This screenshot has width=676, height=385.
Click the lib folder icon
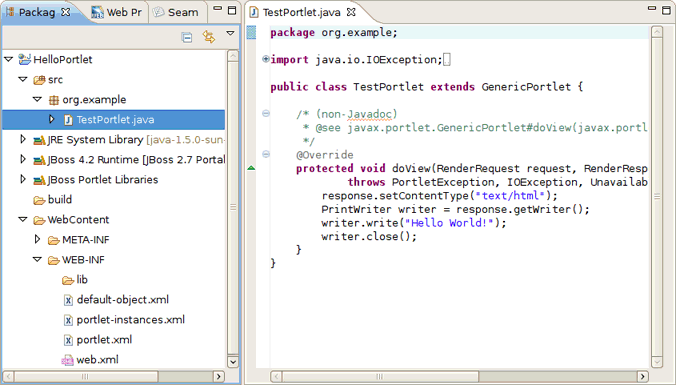(68, 280)
